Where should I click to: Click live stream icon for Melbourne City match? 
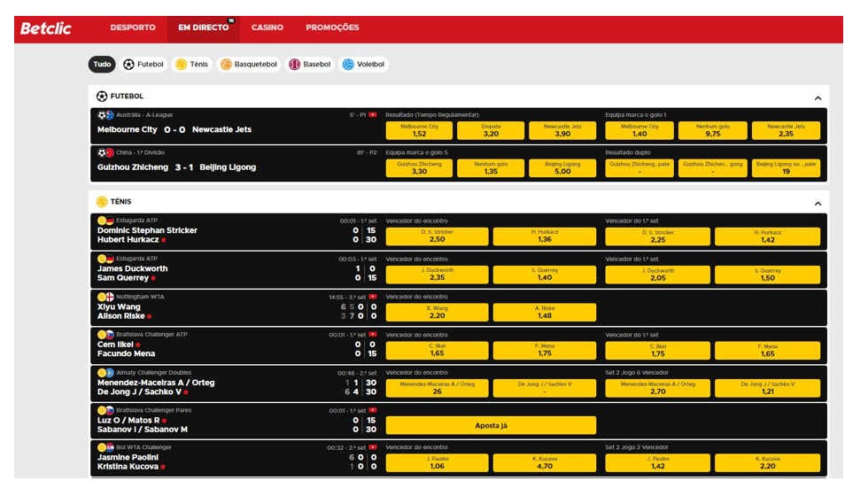(x=373, y=115)
